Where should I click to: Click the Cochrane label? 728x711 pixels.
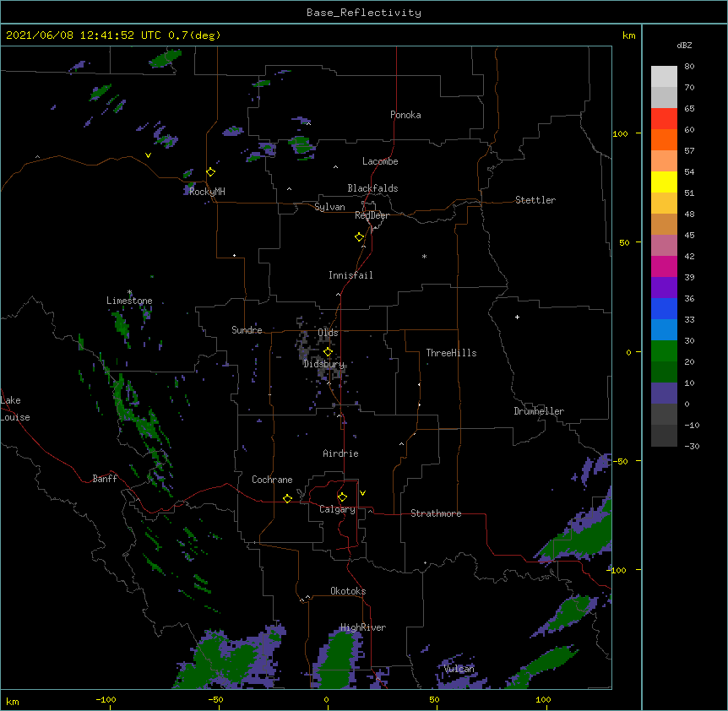(x=272, y=480)
